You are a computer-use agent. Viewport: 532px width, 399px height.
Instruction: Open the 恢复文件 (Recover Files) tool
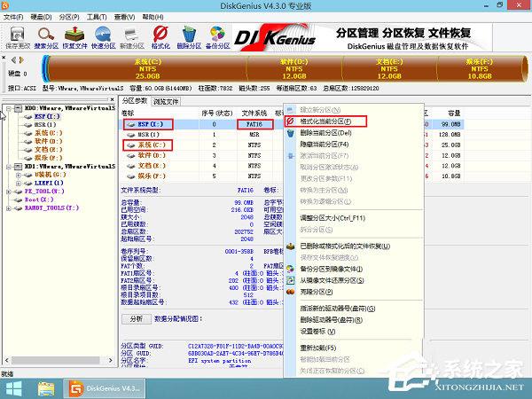[75, 35]
